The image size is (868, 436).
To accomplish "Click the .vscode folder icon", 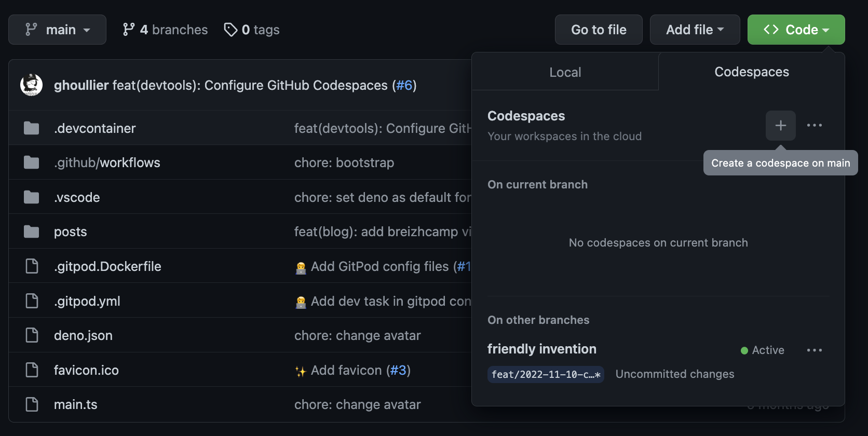I will point(32,197).
